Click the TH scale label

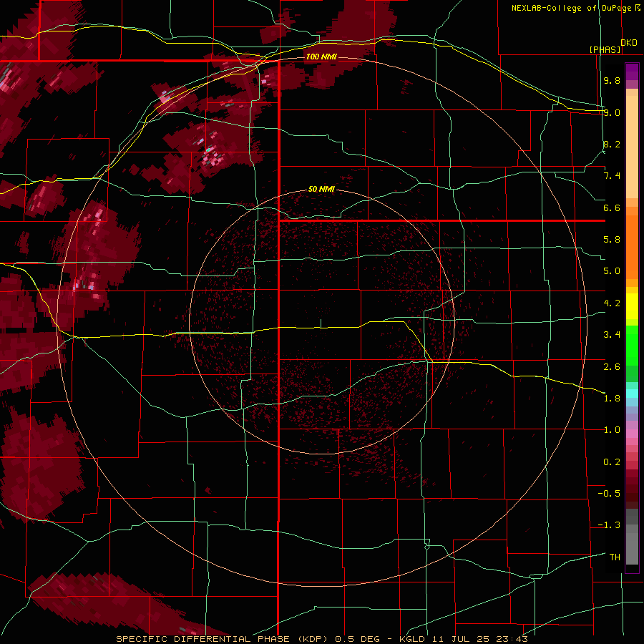tap(615, 557)
